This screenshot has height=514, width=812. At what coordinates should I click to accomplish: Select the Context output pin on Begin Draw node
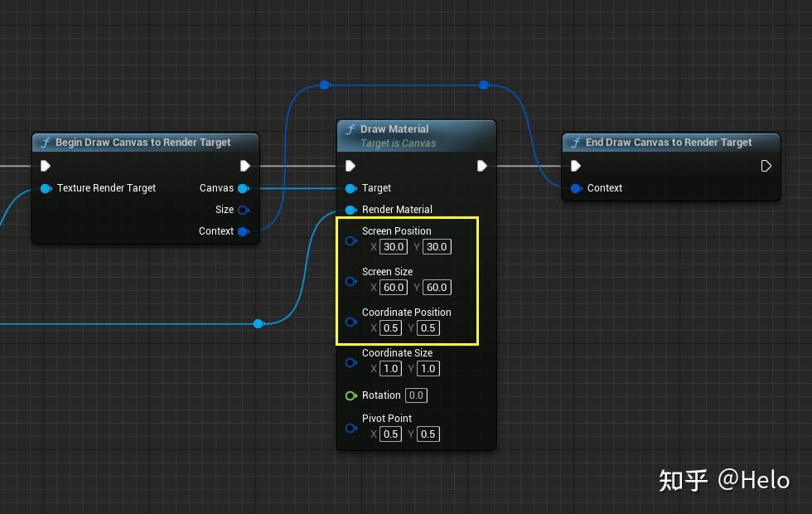coord(244,231)
